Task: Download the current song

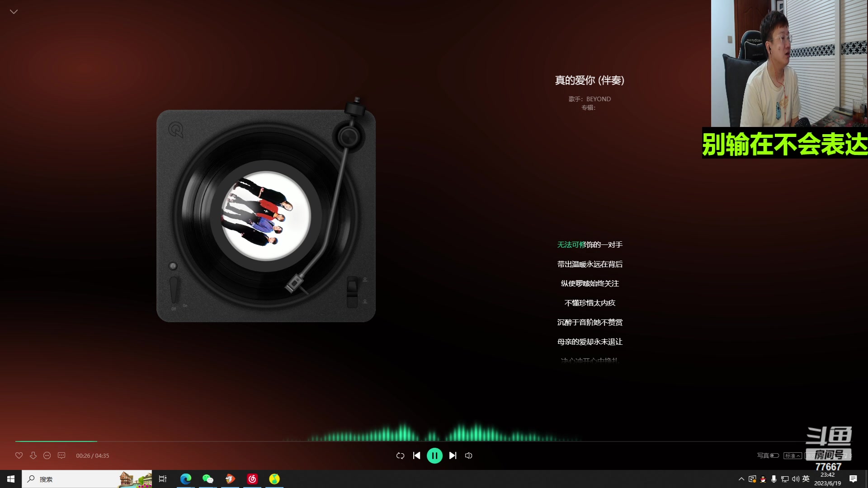Action: (33, 455)
